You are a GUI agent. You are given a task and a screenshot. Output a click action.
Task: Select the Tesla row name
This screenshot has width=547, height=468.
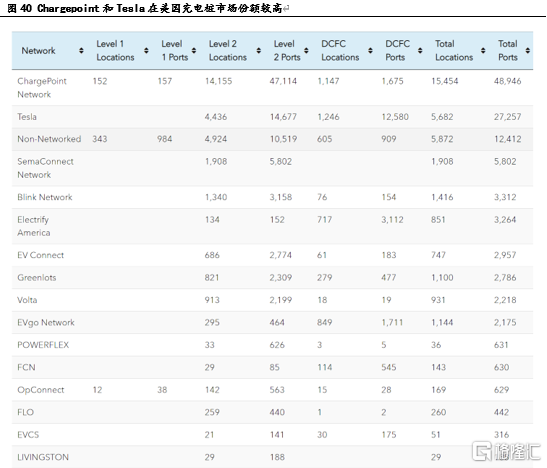[x=27, y=116]
